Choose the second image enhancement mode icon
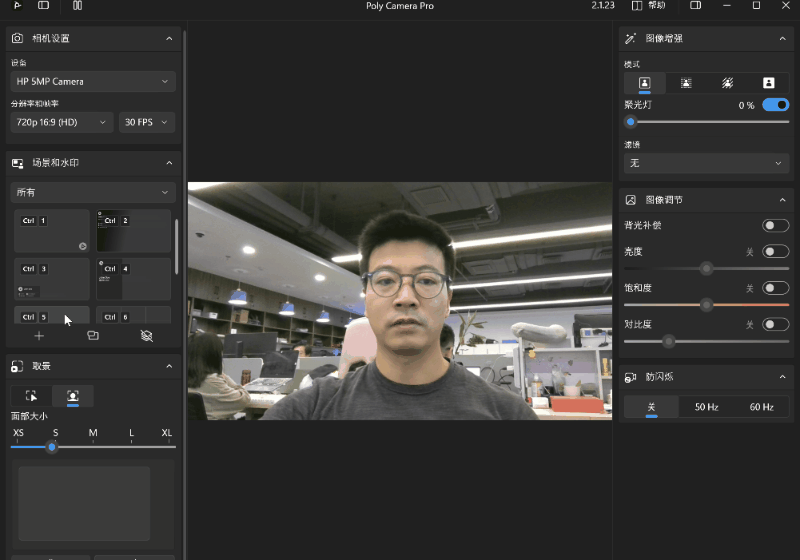The width and height of the screenshot is (800, 560). (686, 83)
